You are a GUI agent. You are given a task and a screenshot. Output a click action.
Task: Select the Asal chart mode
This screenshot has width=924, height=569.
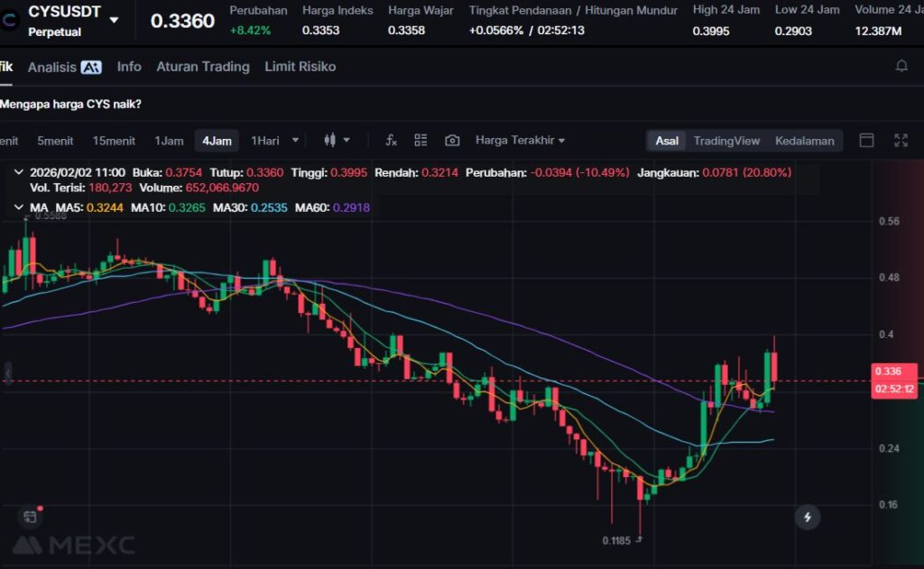667,141
